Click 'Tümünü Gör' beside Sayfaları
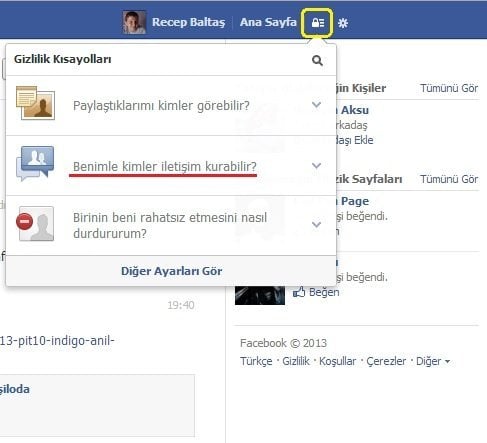 449,179
